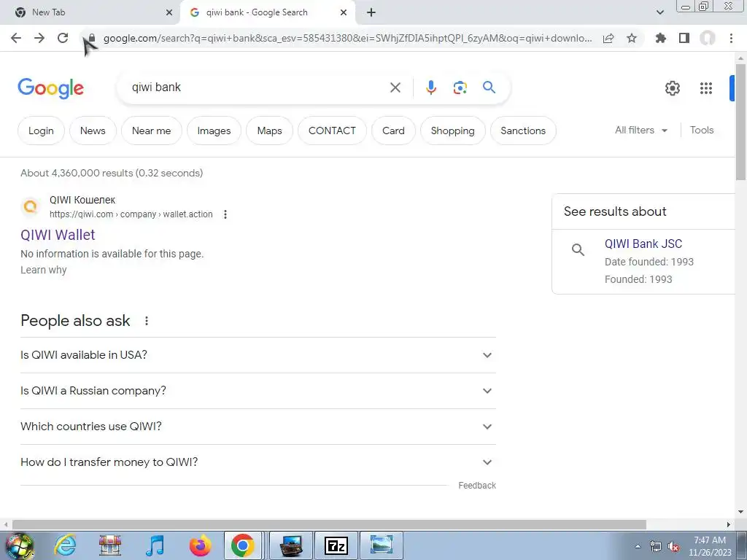Open the Google apps grid

click(x=706, y=88)
